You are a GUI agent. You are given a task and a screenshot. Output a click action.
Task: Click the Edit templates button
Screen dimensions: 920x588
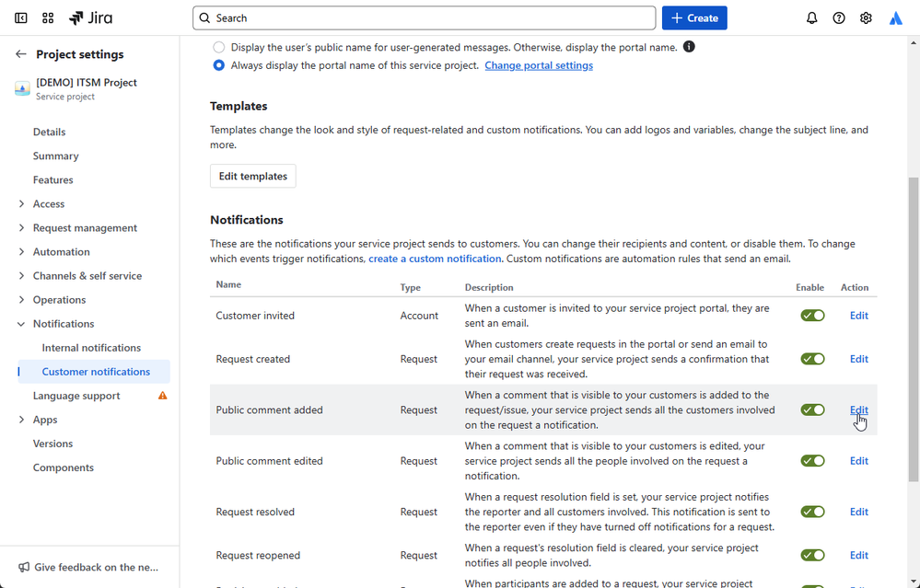[253, 176]
